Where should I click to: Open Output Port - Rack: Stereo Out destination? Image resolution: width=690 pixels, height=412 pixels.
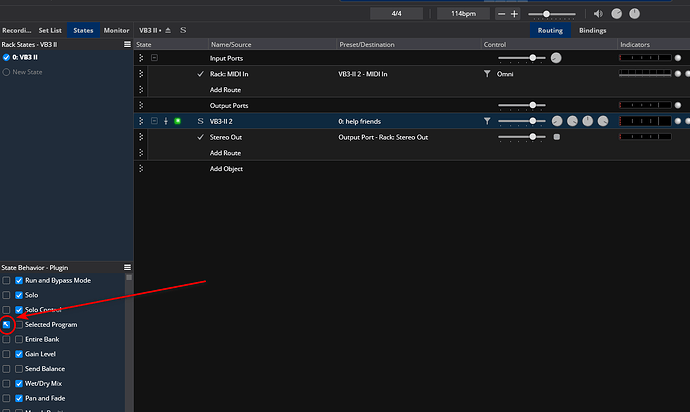[x=383, y=137]
